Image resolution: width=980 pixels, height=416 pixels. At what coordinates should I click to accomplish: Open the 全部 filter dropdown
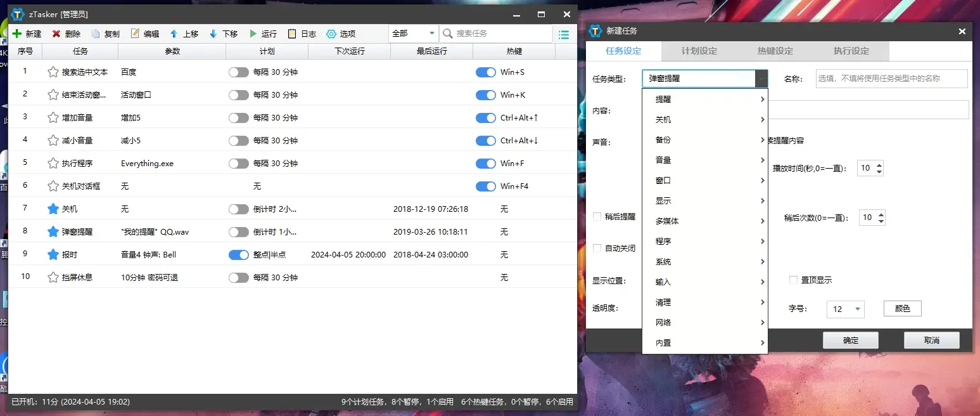414,34
